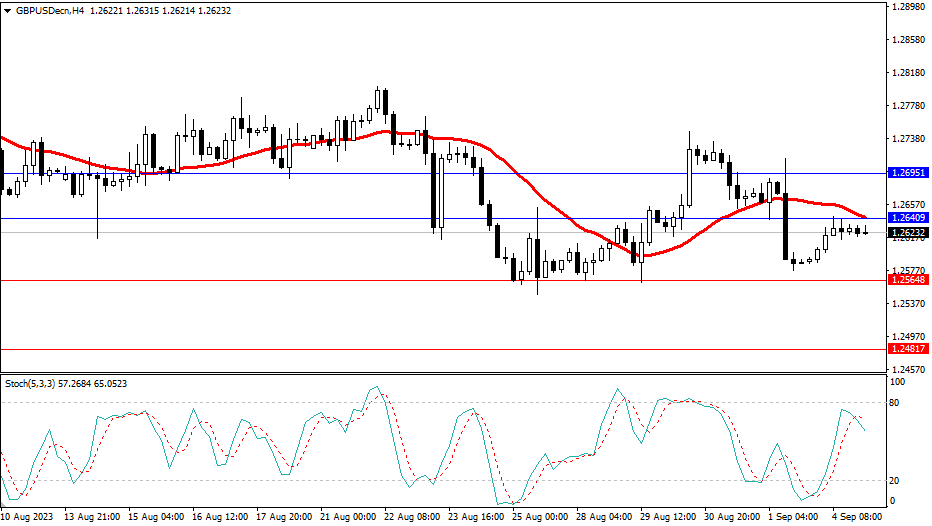Screen dimensions: 932x526
Task: Select the blue 1.26409 price label
Action: coord(908,218)
